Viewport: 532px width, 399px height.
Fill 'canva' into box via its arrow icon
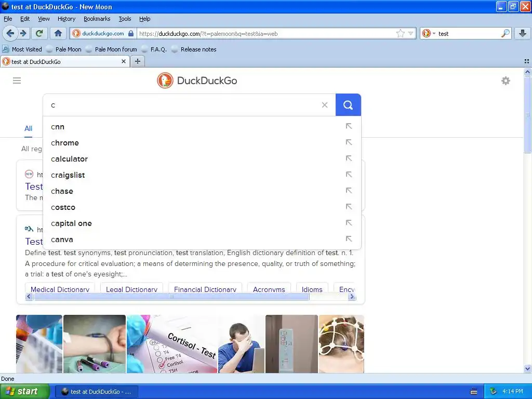point(349,239)
